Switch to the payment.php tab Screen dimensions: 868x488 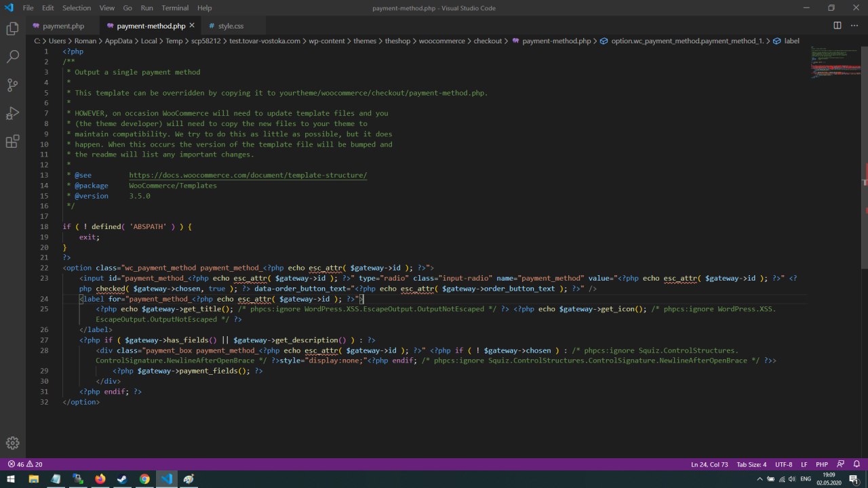pyautogui.click(x=62, y=26)
